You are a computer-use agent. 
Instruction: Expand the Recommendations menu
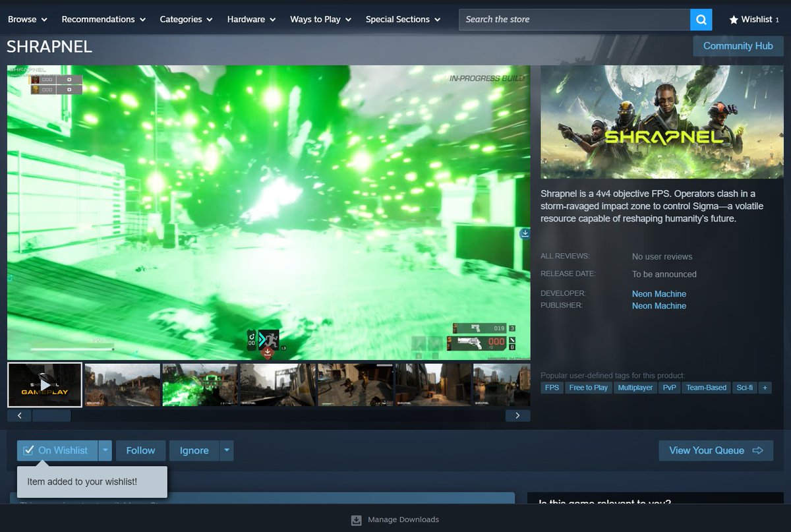point(103,20)
